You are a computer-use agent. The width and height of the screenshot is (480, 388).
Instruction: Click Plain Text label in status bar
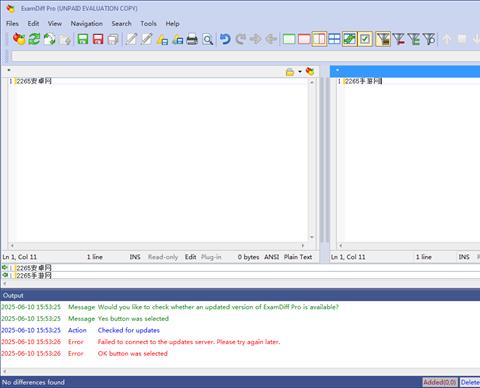[x=298, y=257]
